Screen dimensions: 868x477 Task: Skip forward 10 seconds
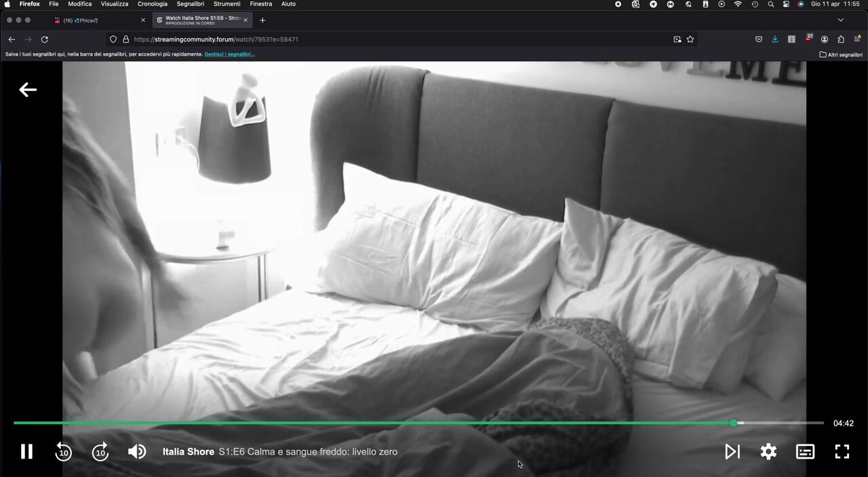(100, 451)
